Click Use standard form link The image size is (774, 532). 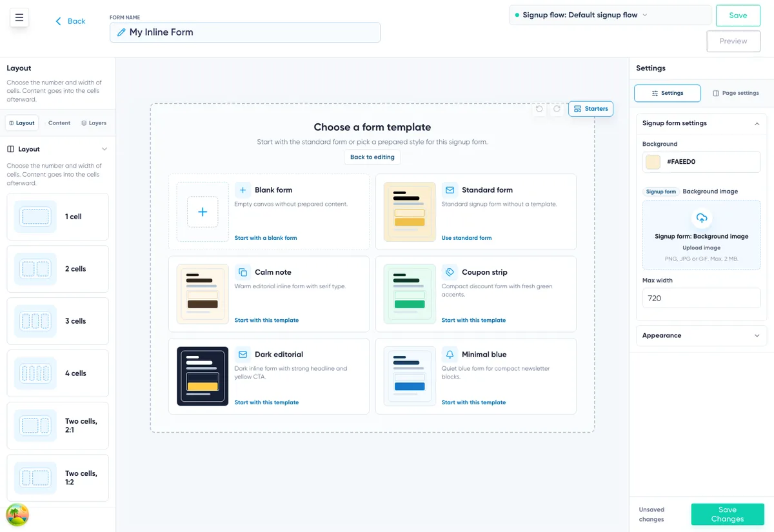466,238
